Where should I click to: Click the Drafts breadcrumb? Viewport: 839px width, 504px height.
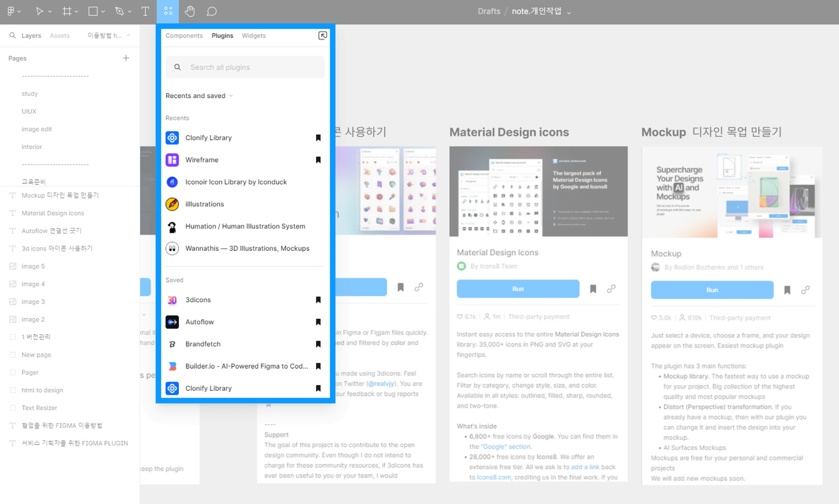coord(489,11)
